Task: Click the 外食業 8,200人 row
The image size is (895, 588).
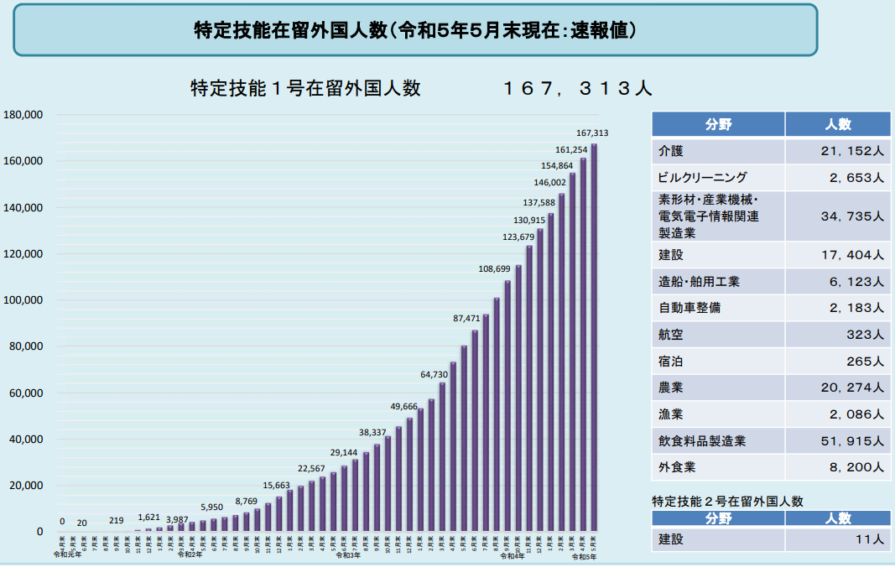Action: 770,467
